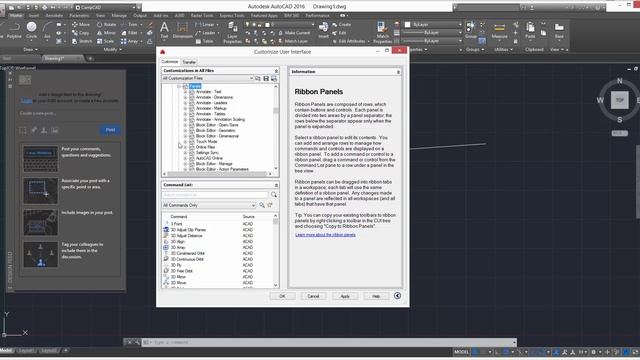Click the Rotate tool in Modify panel
Image resolution: width=640 pixels, height=360 pixels.
[x=106, y=24]
